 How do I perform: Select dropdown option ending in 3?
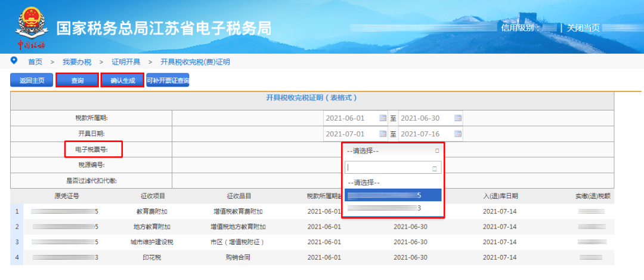coord(393,208)
